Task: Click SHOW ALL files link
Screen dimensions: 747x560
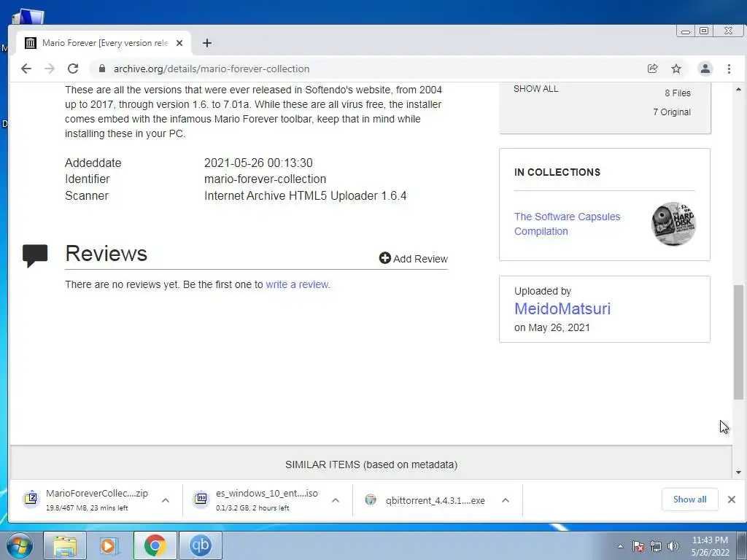Action: (535, 89)
